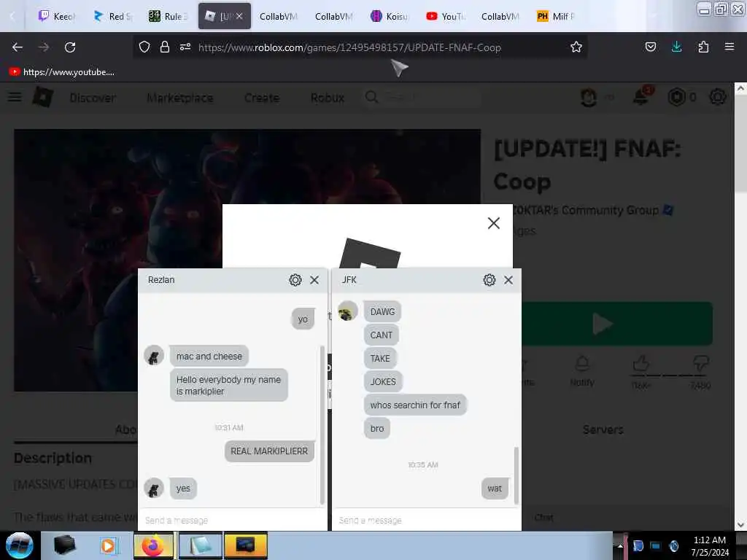Click the Roblox logo home icon
Image resolution: width=747 pixels, height=560 pixels.
(43, 97)
